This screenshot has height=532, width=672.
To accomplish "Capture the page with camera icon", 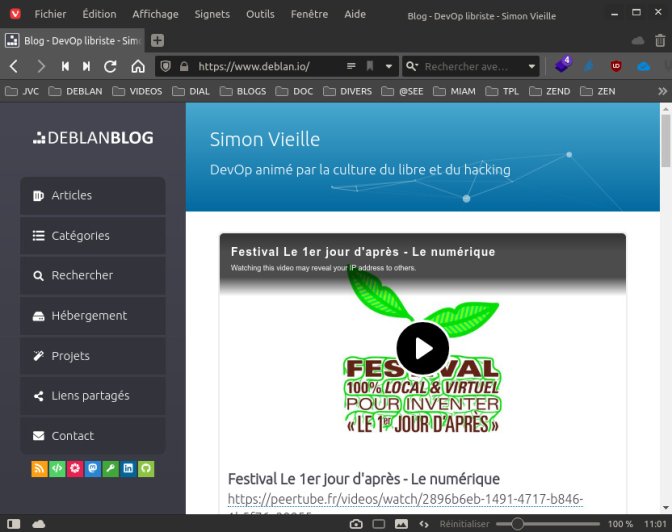I will [x=356, y=524].
